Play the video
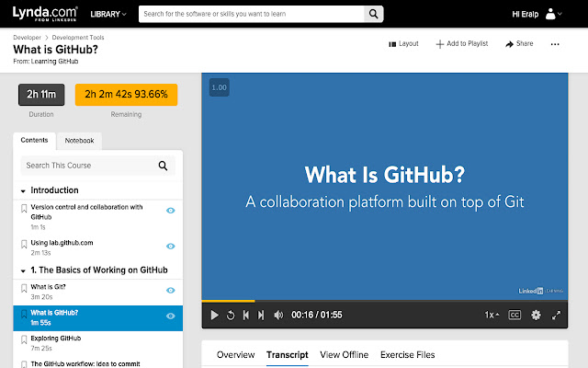 pos(214,315)
